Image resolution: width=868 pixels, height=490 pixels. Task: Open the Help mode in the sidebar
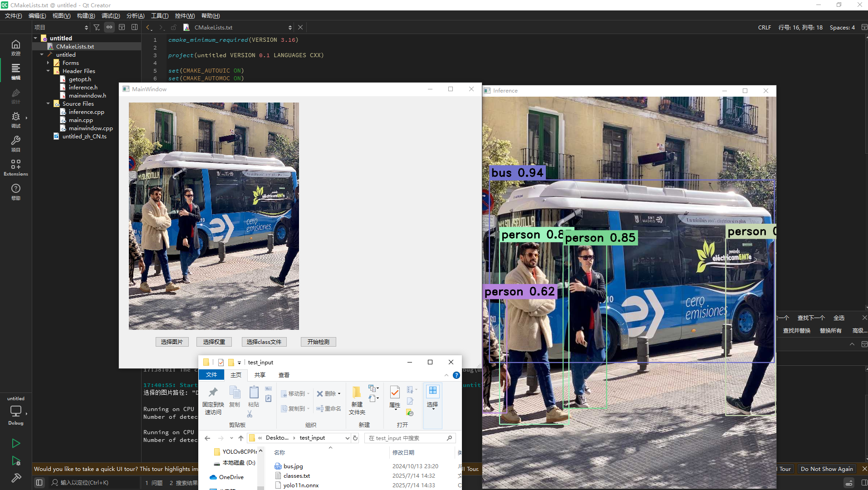click(16, 191)
